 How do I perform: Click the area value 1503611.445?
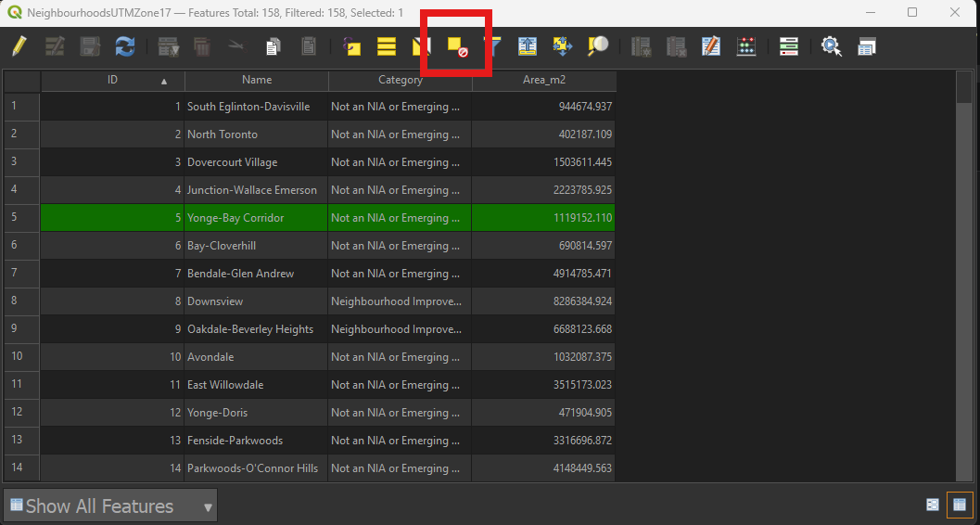pyautogui.click(x=543, y=162)
